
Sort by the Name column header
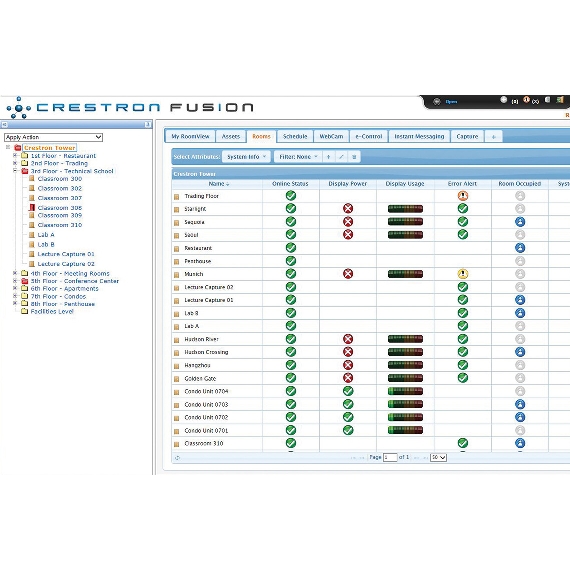pyautogui.click(x=218, y=184)
